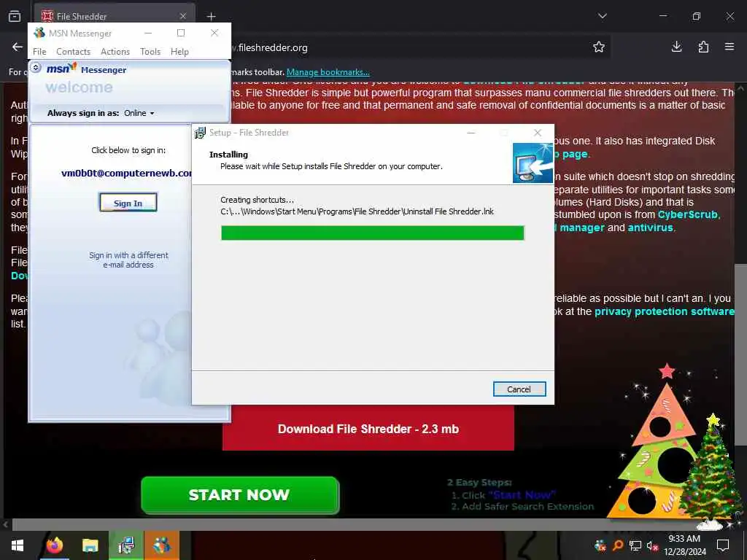This screenshot has width=747, height=560.
Task: Click the Setup window title bar installer icon
Action: click(200, 133)
